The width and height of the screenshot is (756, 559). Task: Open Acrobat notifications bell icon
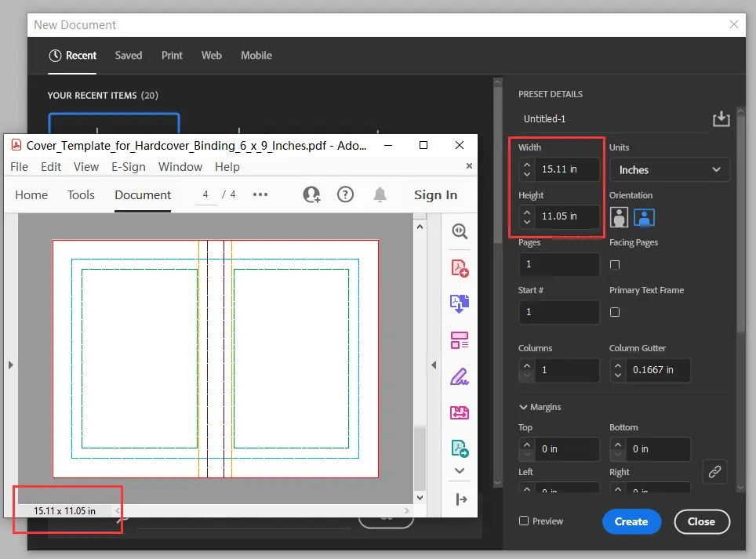(x=380, y=194)
